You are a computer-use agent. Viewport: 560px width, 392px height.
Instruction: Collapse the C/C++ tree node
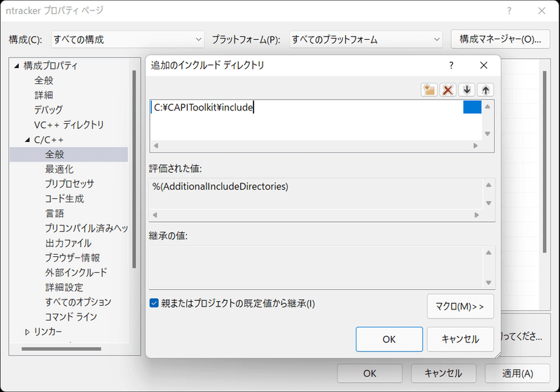[x=27, y=140]
